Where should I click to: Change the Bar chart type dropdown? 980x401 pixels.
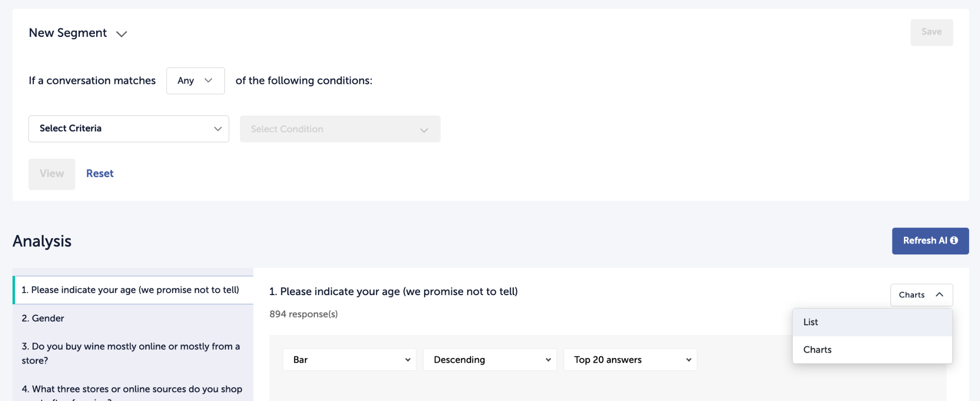tap(349, 360)
